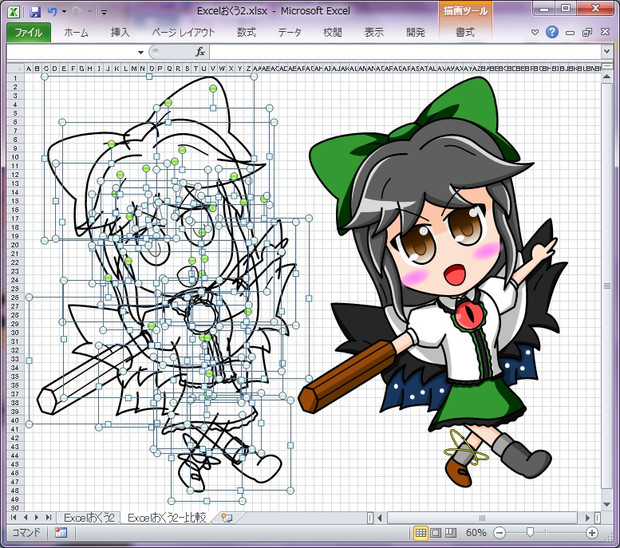Click the horizontal scrollbar thumb
Screen dimensions: 620x548
pyautogui.click(x=482, y=518)
